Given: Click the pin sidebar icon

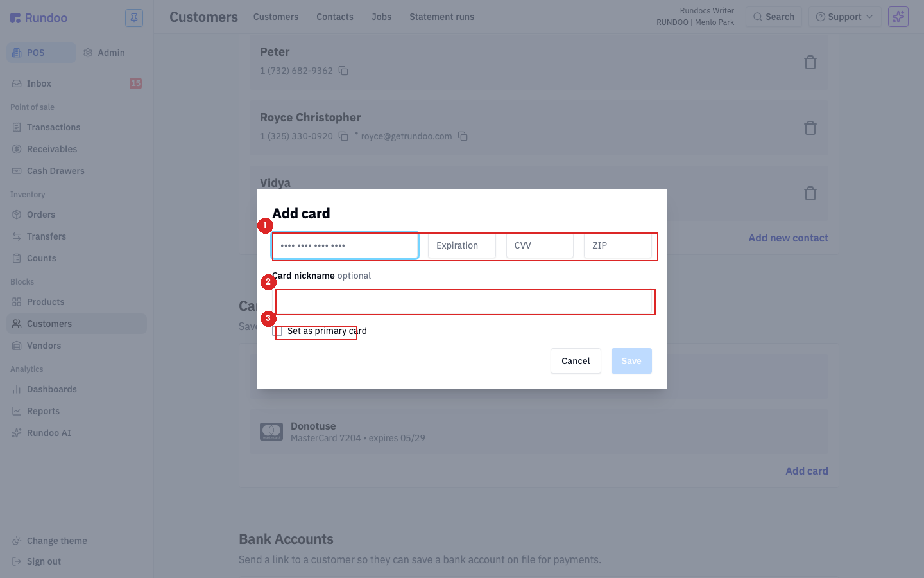Looking at the screenshot, I should (134, 18).
